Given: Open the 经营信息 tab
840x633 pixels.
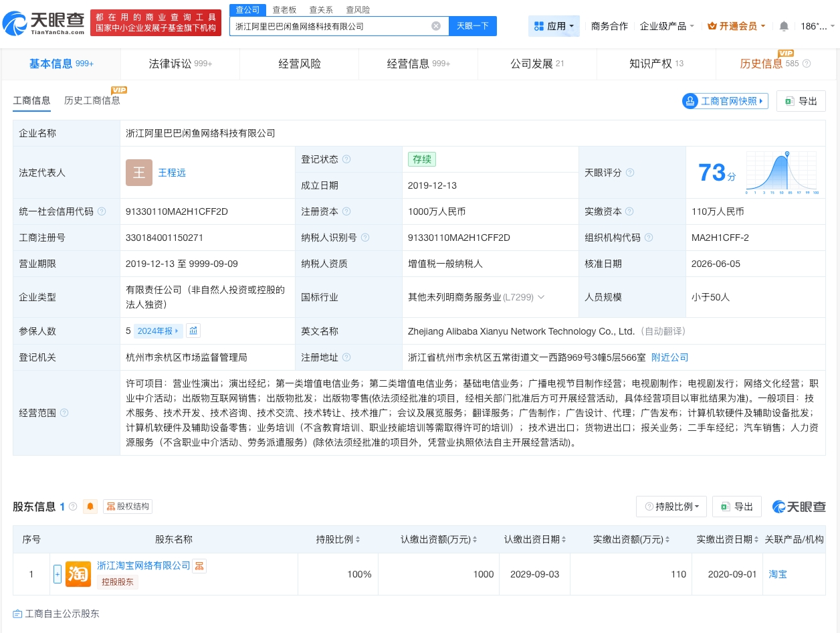Looking at the screenshot, I should click(419, 64).
